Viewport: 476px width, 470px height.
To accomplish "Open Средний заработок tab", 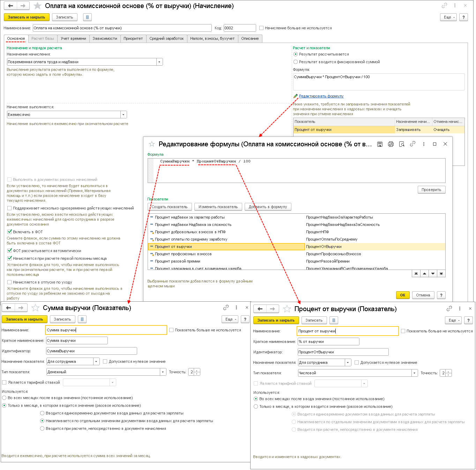I will click(x=167, y=38).
